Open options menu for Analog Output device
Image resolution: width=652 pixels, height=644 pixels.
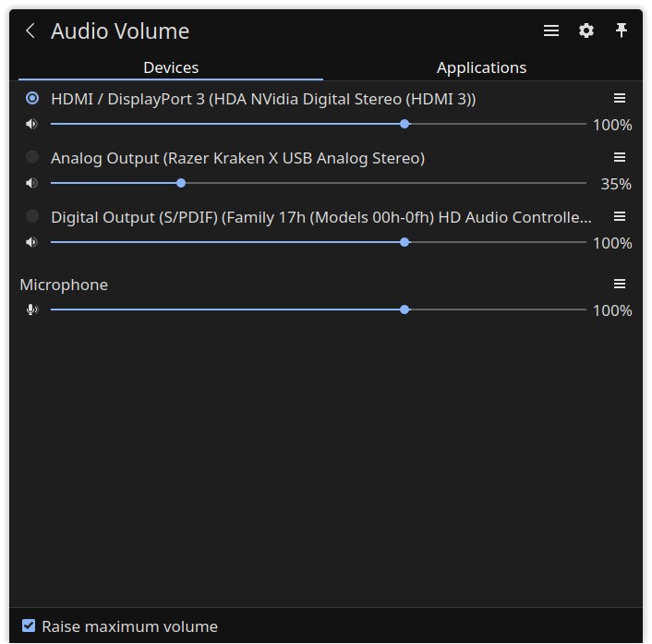tap(620, 157)
